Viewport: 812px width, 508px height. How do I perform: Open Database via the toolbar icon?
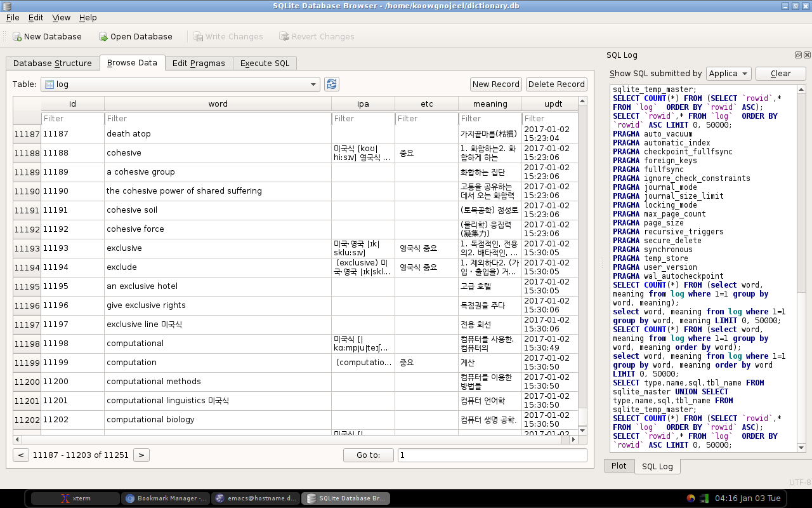pos(103,37)
